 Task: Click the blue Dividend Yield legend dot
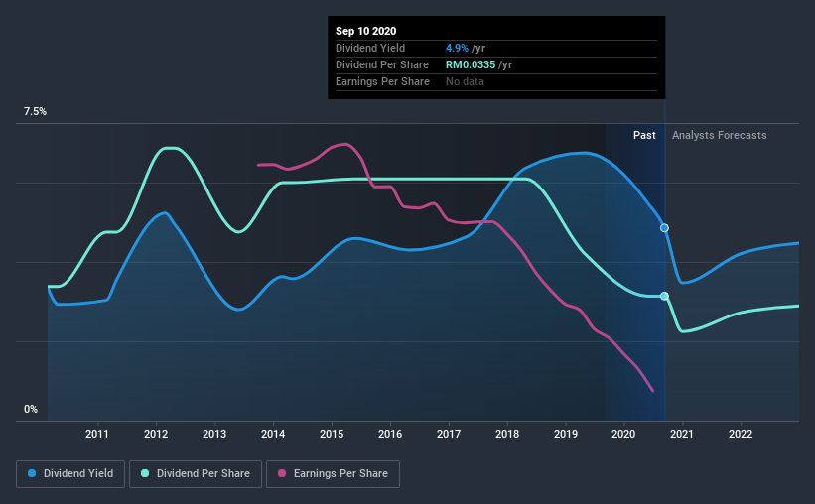click(x=32, y=473)
